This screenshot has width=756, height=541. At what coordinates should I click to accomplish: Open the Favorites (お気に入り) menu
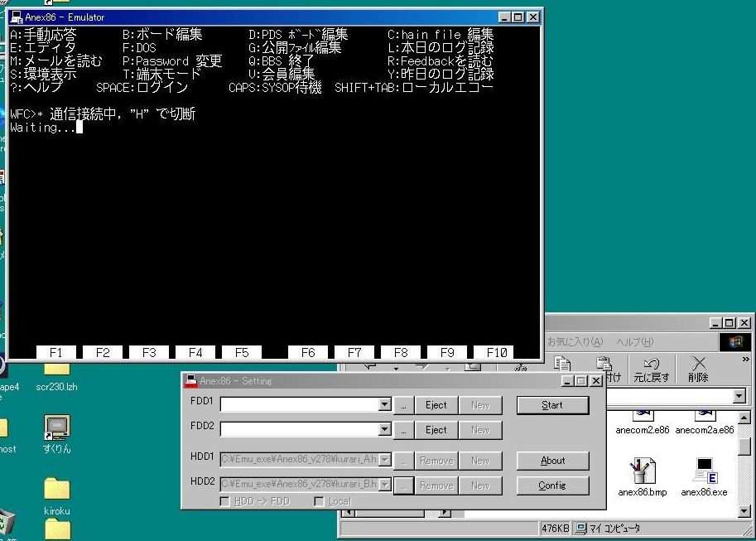[575, 342]
